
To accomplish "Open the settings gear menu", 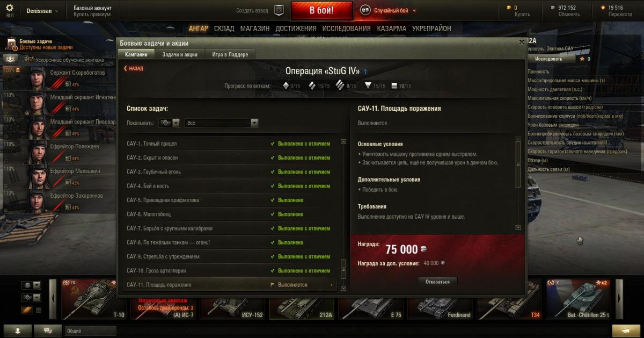I will [x=10, y=8].
